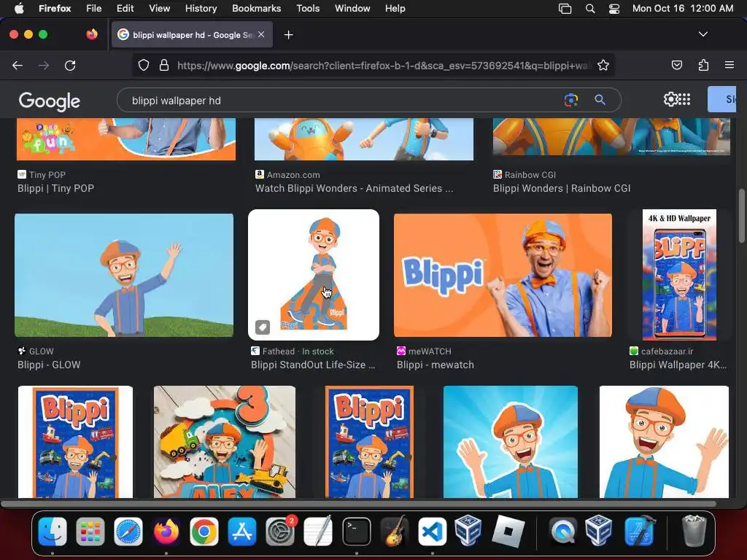
Task: Show site security info via padlock icon
Action: click(x=164, y=65)
